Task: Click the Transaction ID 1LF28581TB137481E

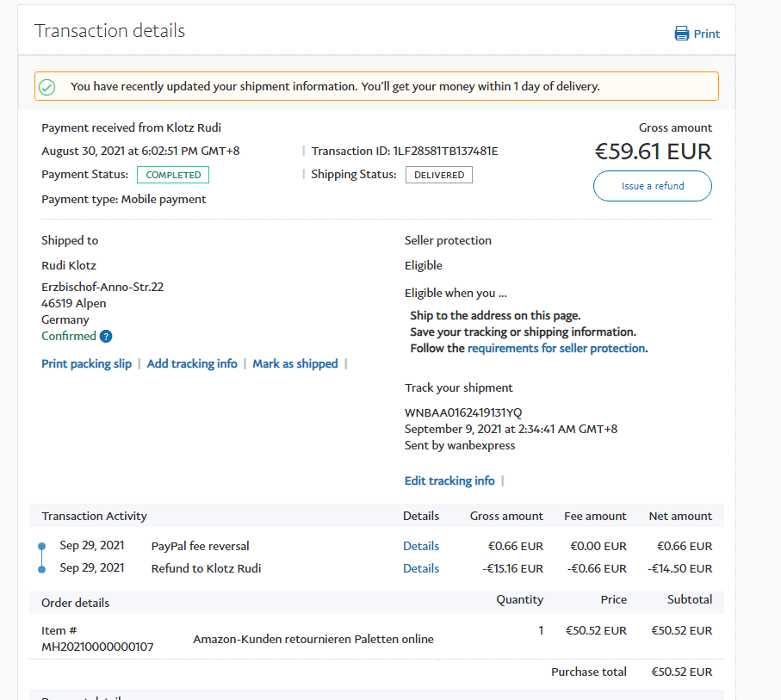Action: click(445, 152)
